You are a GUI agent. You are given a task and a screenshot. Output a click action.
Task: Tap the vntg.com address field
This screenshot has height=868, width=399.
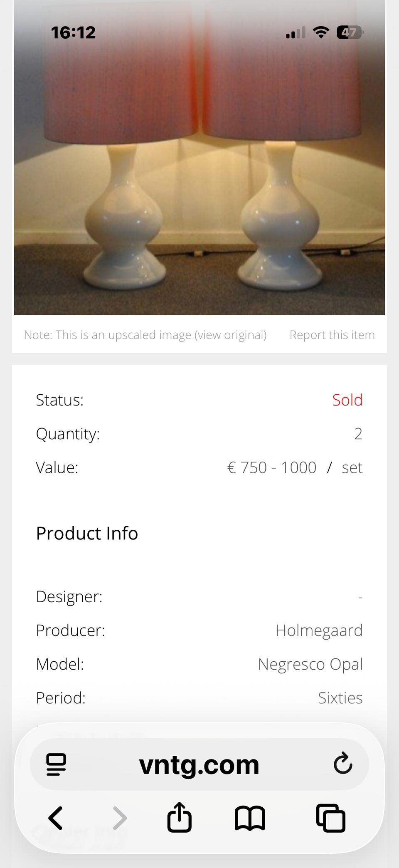coord(199,764)
